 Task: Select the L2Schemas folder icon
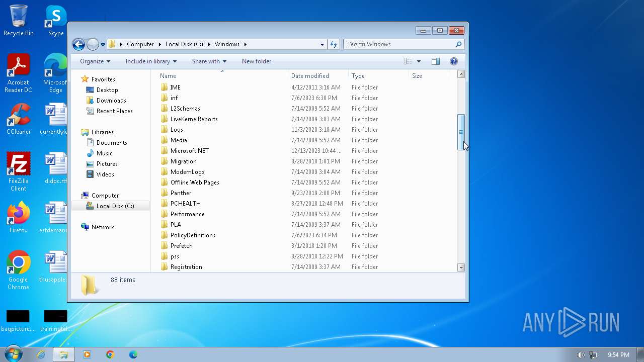(164, 109)
